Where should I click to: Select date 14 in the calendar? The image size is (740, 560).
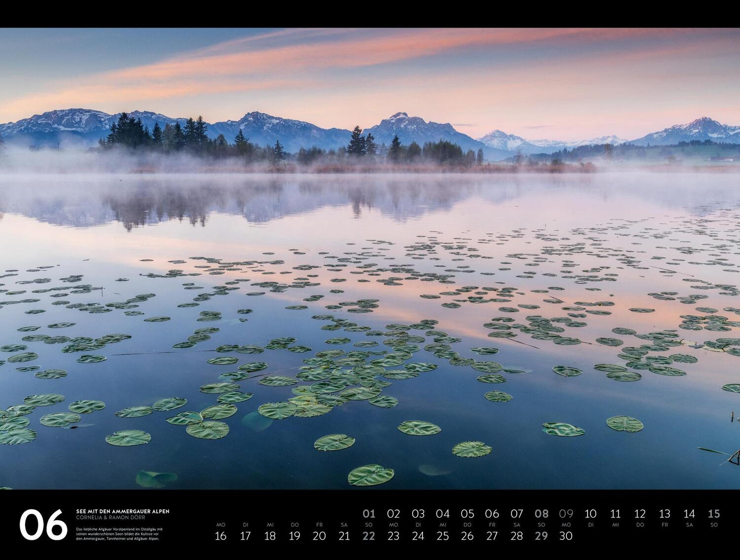[x=689, y=514]
